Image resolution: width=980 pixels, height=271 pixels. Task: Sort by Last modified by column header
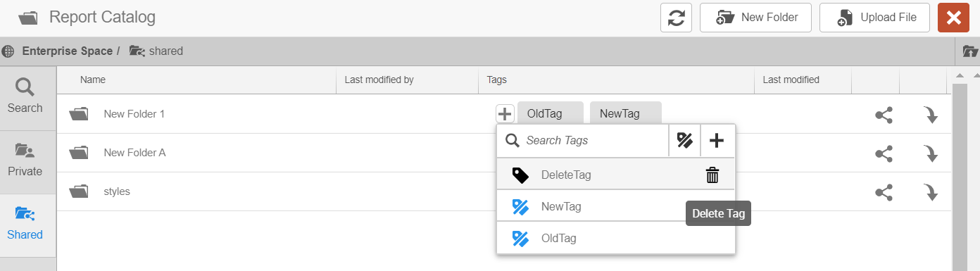pos(379,80)
